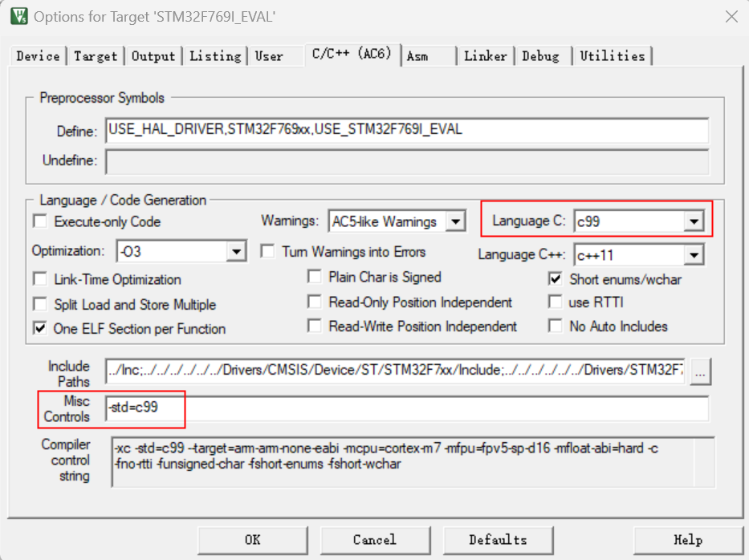The height and width of the screenshot is (560, 749).
Task: Enable Turn Warnings into Errors
Action: 268,252
